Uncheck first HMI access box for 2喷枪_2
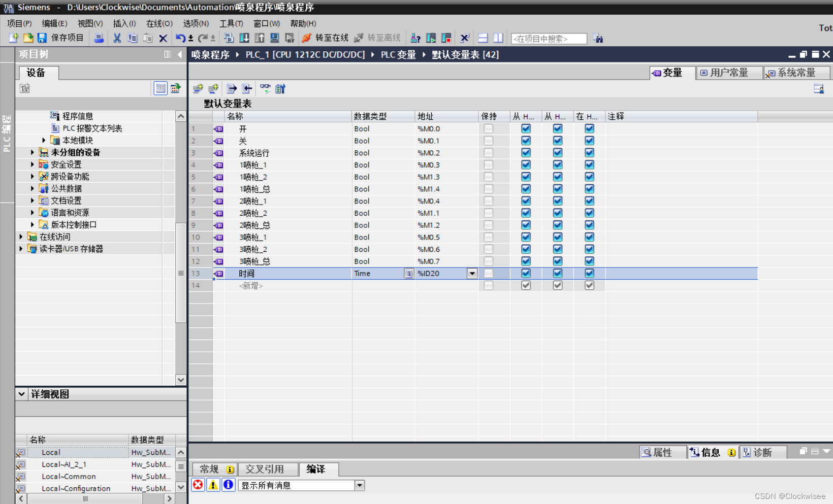Viewport: 833px width, 504px height. point(526,213)
